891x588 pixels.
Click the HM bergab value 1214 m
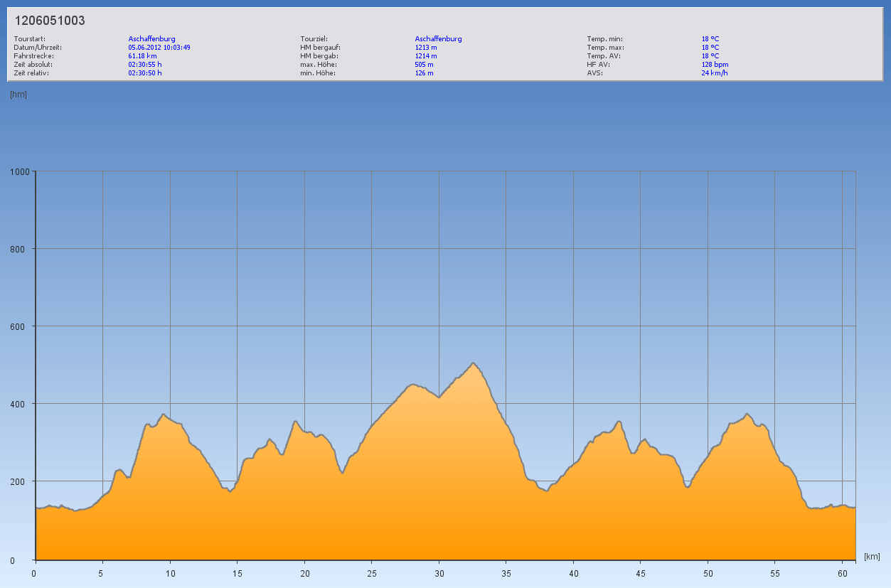click(x=426, y=55)
